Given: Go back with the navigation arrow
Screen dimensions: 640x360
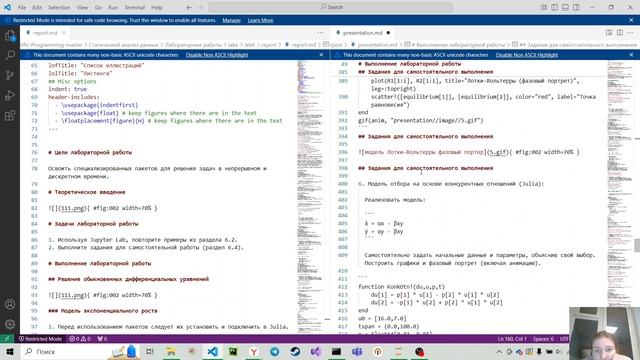Looking at the screenshot, I should tap(189, 7).
